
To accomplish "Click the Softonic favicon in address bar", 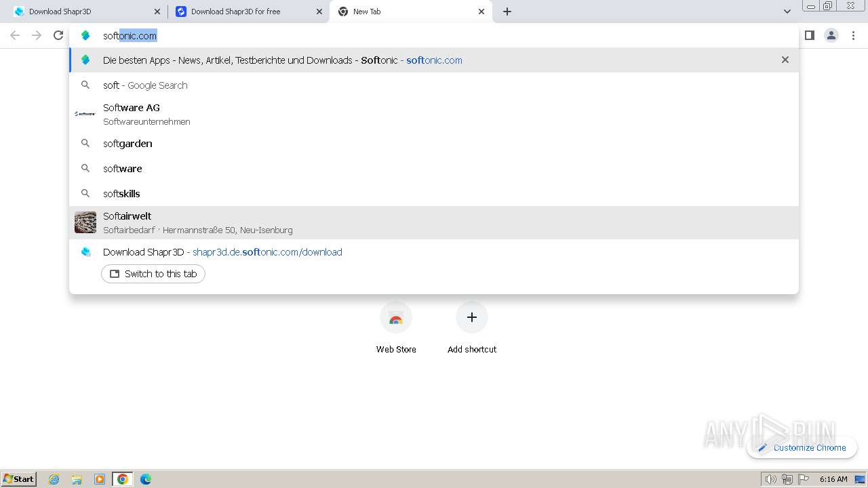I will 85,35.
